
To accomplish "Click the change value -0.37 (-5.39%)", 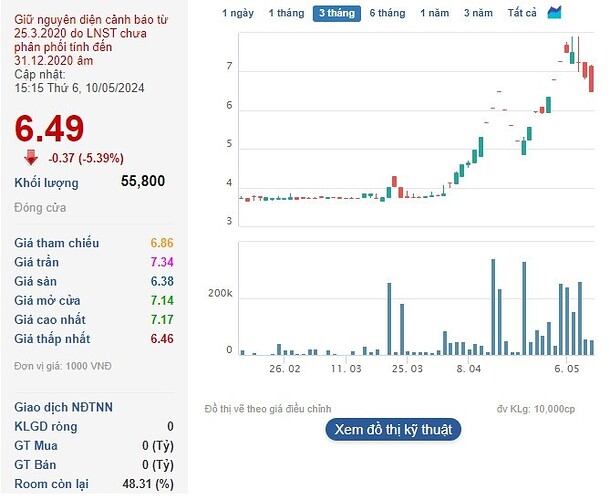I will pyautogui.click(x=86, y=158).
